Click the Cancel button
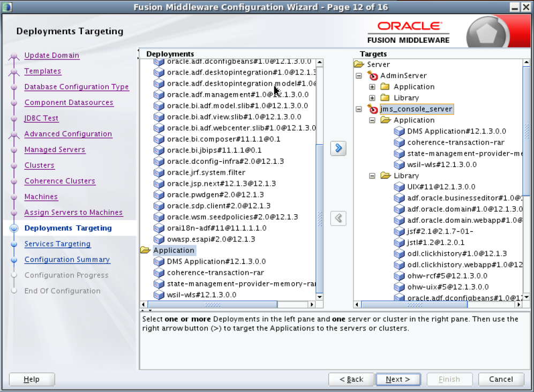 tap(501, 379)
